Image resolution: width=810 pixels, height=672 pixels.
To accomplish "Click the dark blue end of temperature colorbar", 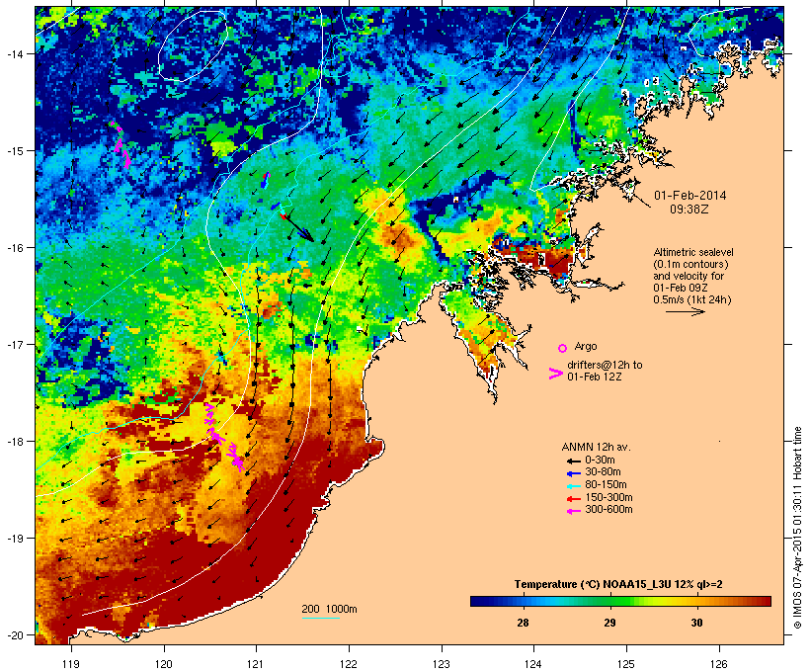I will (478, 601).
